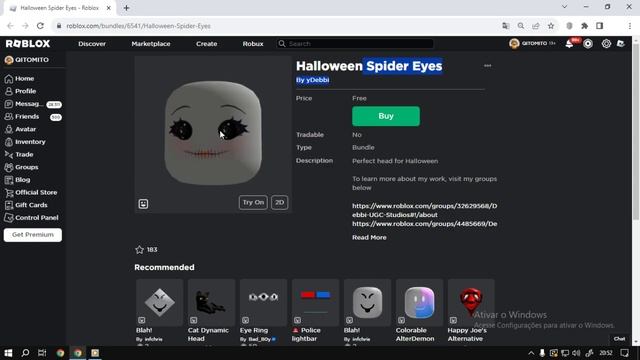
Task: Show hidden system tray icons
Action: [x=531, y=353]
